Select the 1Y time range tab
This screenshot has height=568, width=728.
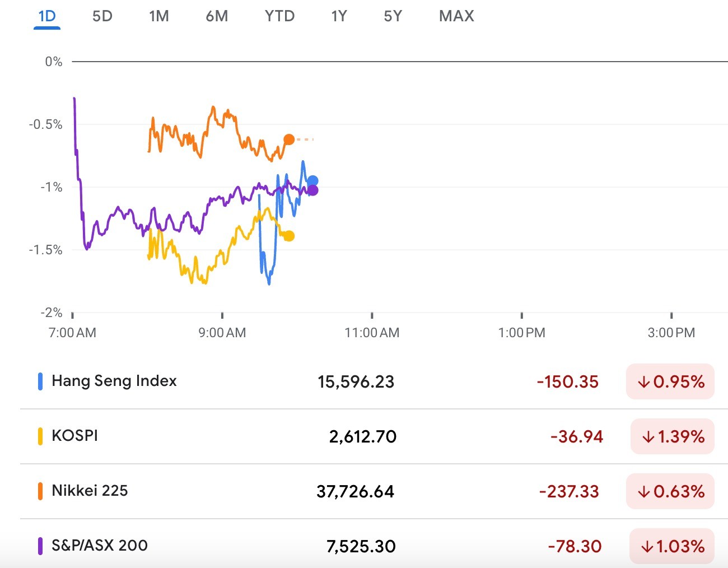click(x=339, y=16)
